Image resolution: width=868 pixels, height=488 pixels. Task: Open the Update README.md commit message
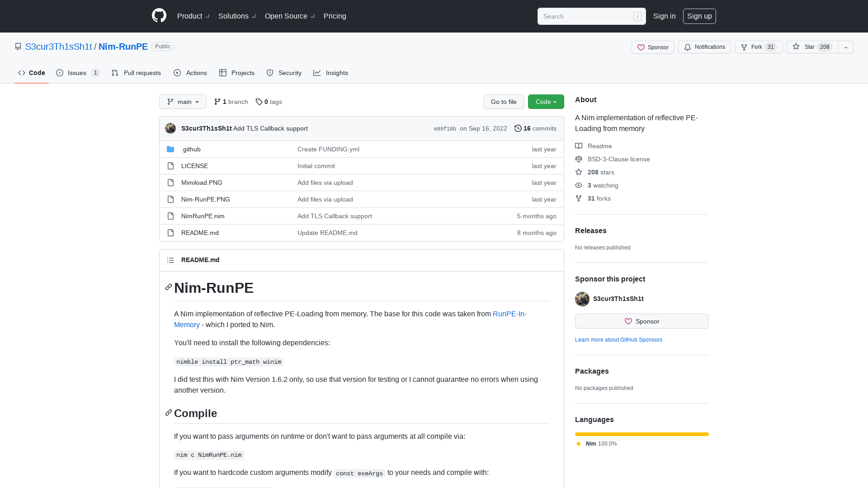(x=327, y=233)
